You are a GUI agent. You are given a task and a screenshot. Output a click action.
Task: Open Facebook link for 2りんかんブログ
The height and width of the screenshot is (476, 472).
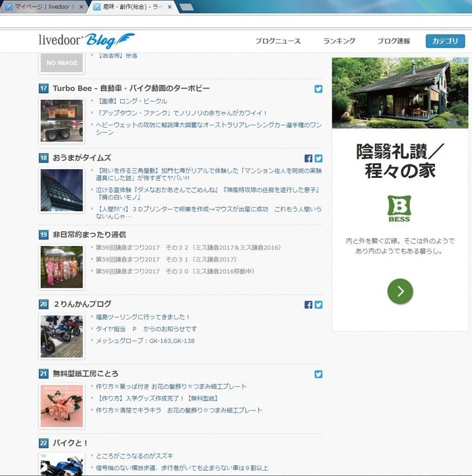[x=308, y=305]
